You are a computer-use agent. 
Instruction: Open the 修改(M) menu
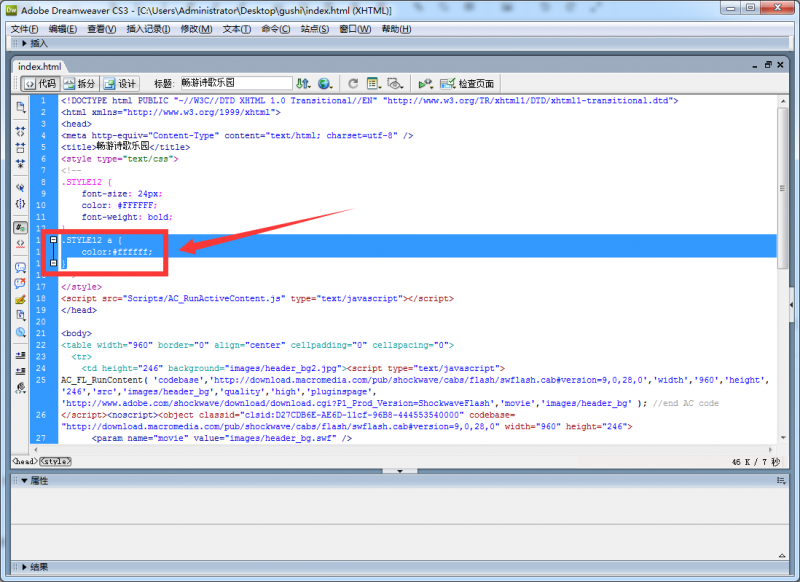coord(196,29)
